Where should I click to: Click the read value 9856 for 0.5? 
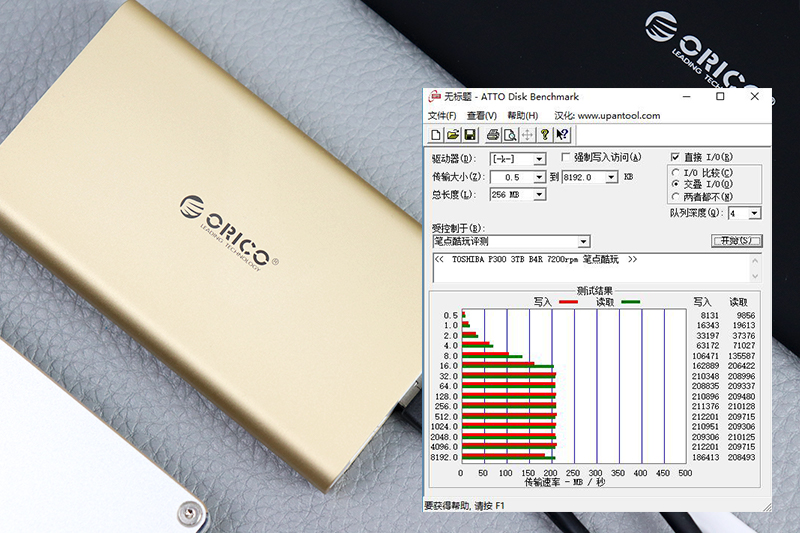coord(745,316)
